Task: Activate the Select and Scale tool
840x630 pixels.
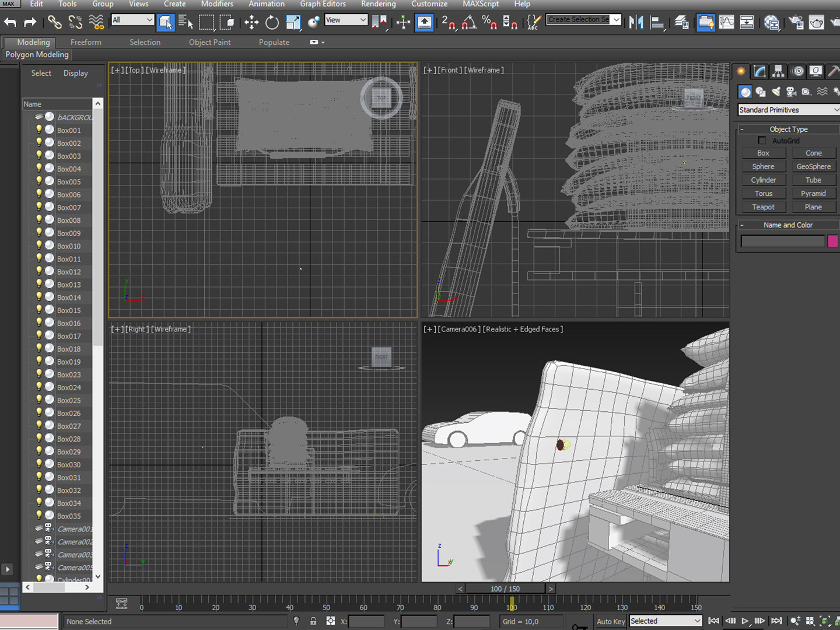Action: pos(293,23)
